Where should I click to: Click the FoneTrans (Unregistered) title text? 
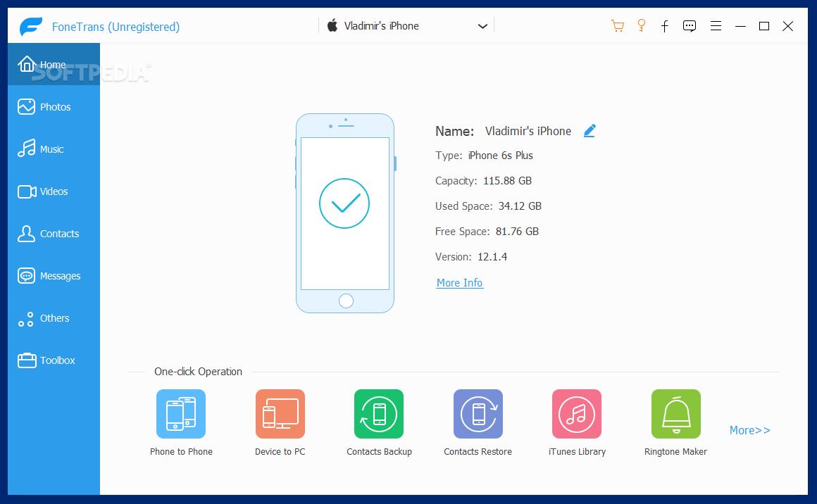pyautogui.click(x=116, y=27)
